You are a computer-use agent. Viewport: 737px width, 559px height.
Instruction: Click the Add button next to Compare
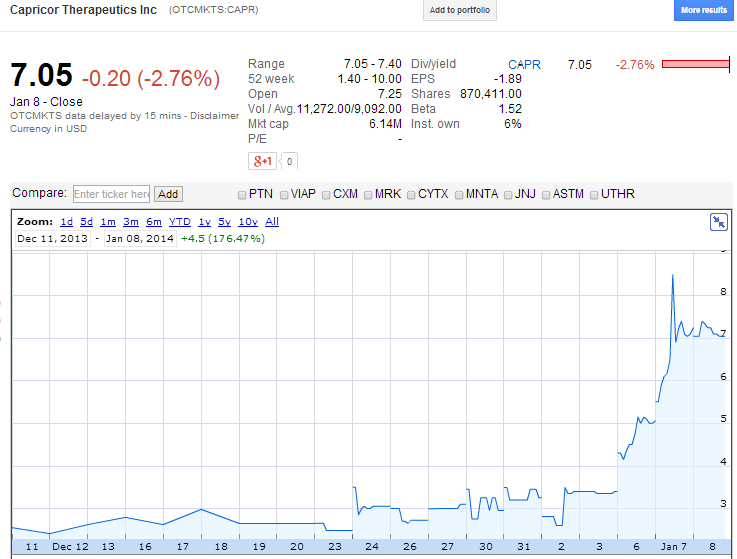coord(168,194)
